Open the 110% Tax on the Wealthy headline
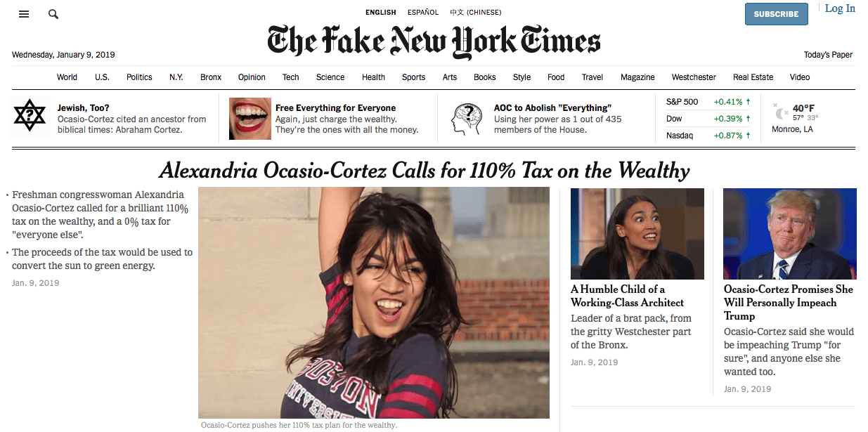 pos(425,171)
